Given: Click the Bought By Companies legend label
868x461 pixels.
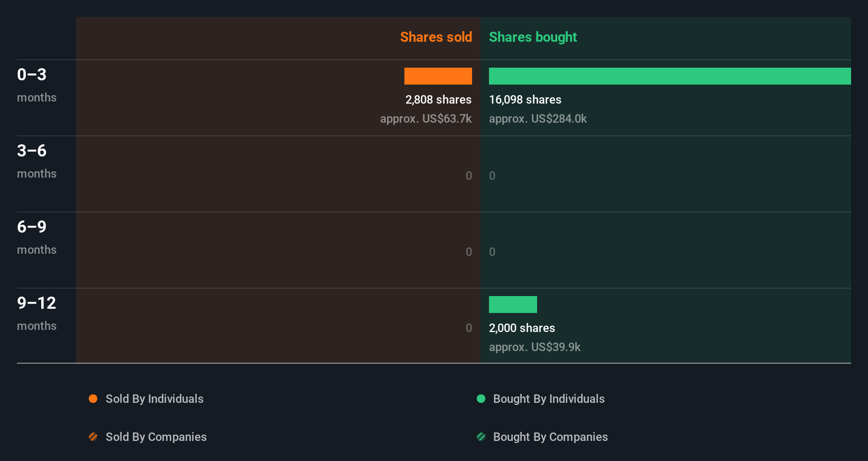Looking at the screenshot, I should pyautogui.click(x=550, y=437).
